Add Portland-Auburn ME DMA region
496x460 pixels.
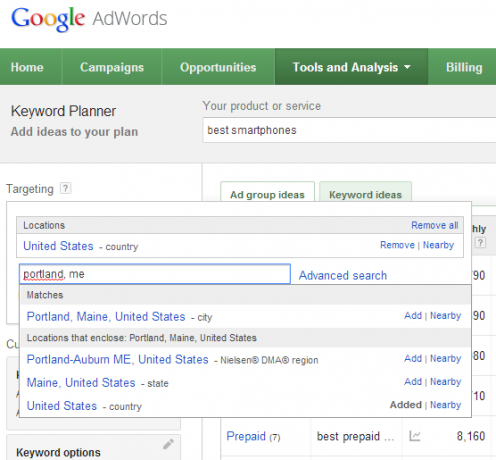click(413, 358)
